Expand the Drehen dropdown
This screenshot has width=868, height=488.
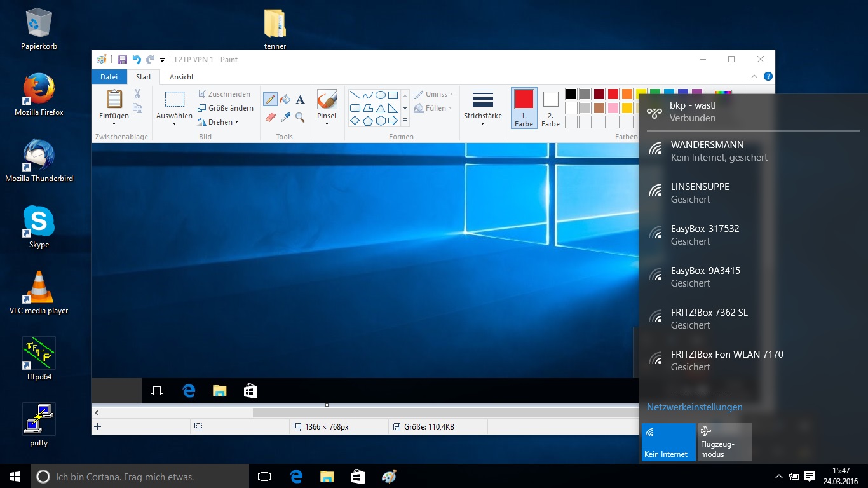(x=219, y=122)
